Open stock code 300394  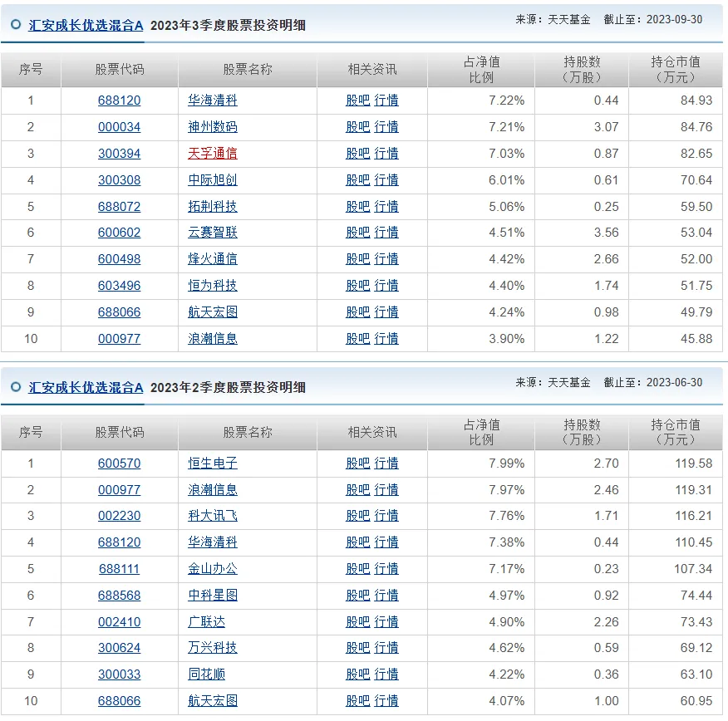(120, 153)
